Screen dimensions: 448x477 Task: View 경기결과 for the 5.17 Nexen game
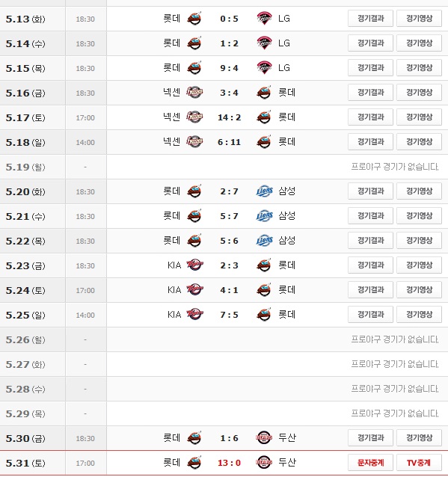370,117
